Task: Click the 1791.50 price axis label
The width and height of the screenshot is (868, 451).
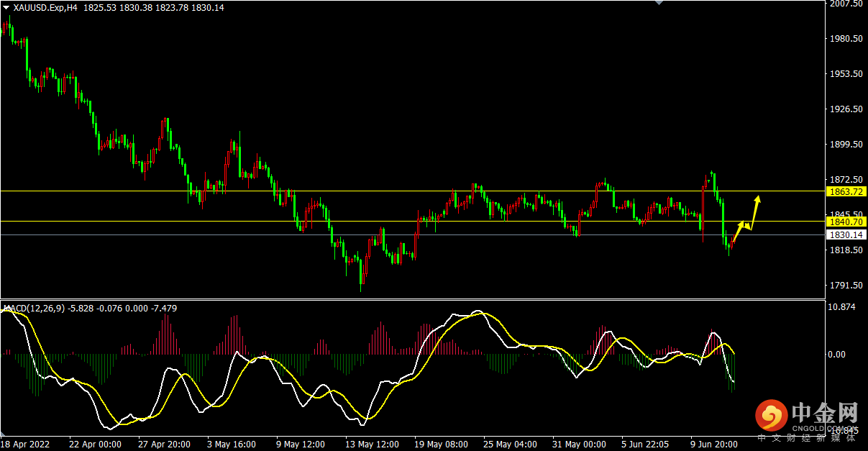Action: point(846,286)
